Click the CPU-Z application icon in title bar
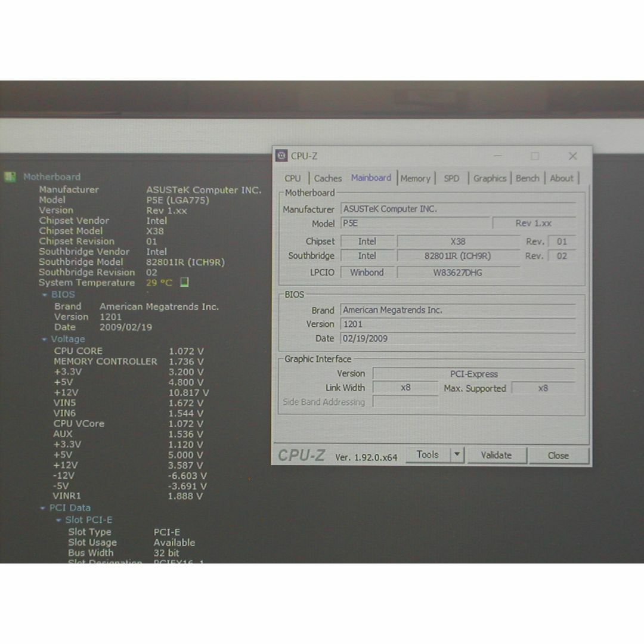Image resolution: width=644 pixels, height=644 pixels. coord(281,156)
